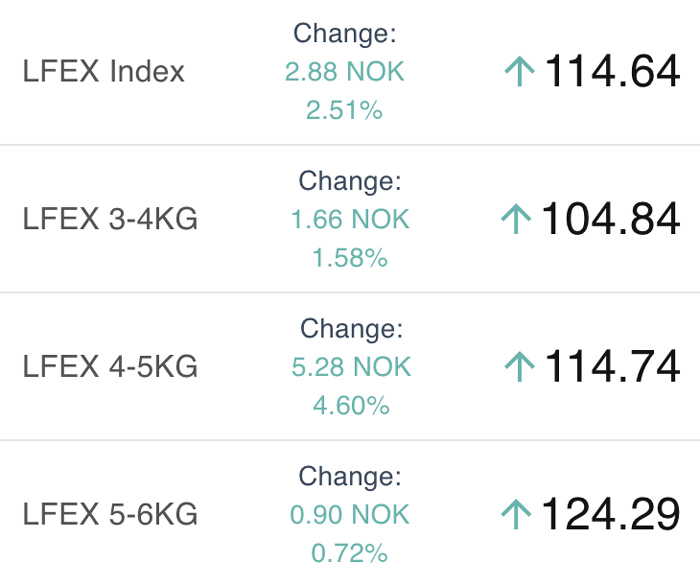Click the LFEX 4-5KG up arrow icon
Image resolution: width=700 pixels, height=585 pixels.
click(520, 366)
